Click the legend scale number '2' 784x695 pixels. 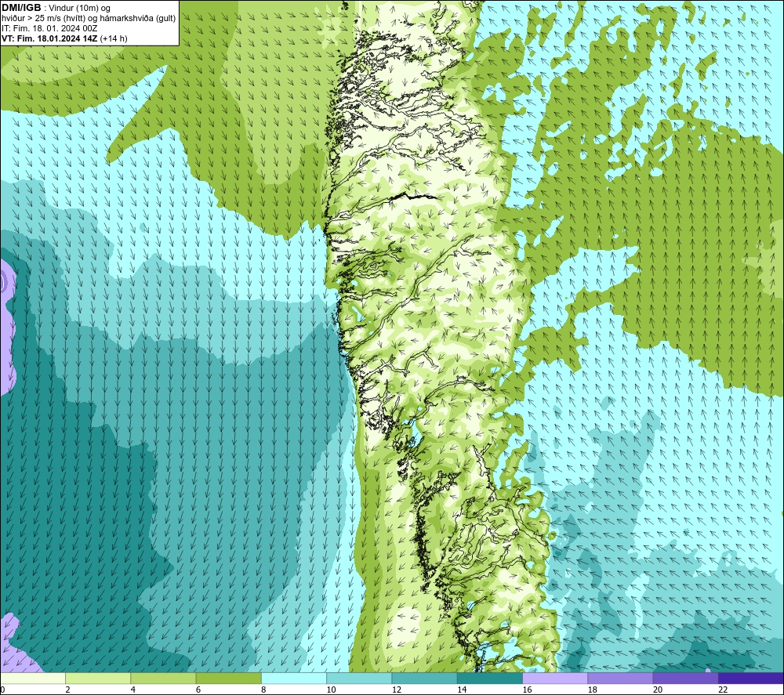click(67, 690)
